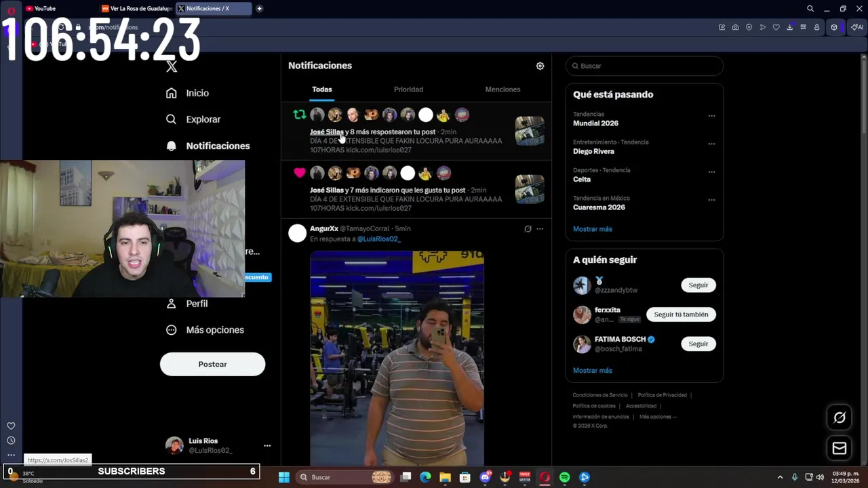Click Mostrar más under A quién seguir

click(593, 371)
